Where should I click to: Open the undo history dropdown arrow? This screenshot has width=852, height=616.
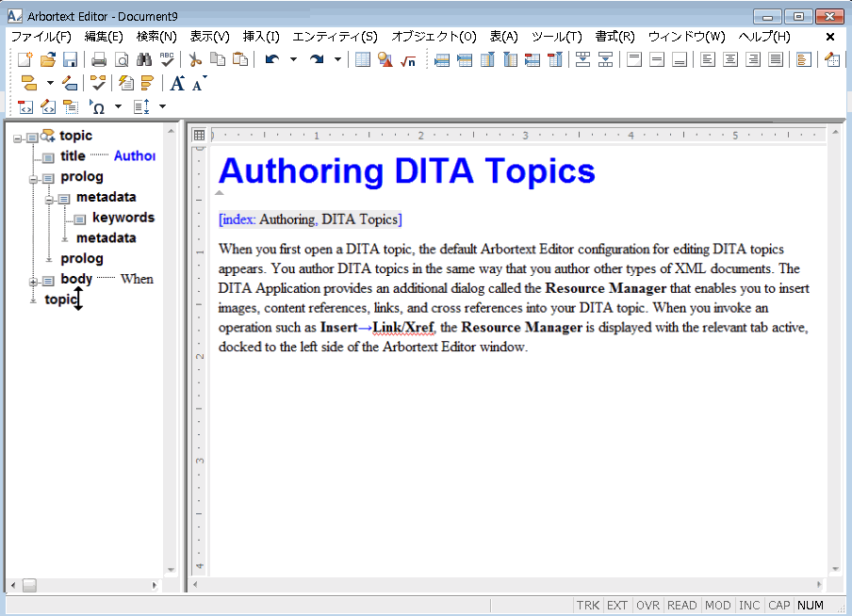tap(293, 59)
